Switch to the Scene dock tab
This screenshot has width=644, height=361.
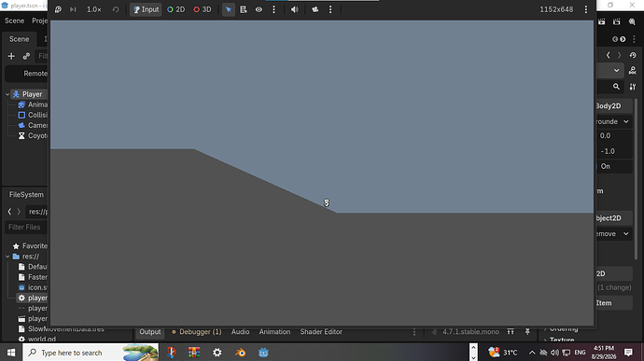[20, 39]
